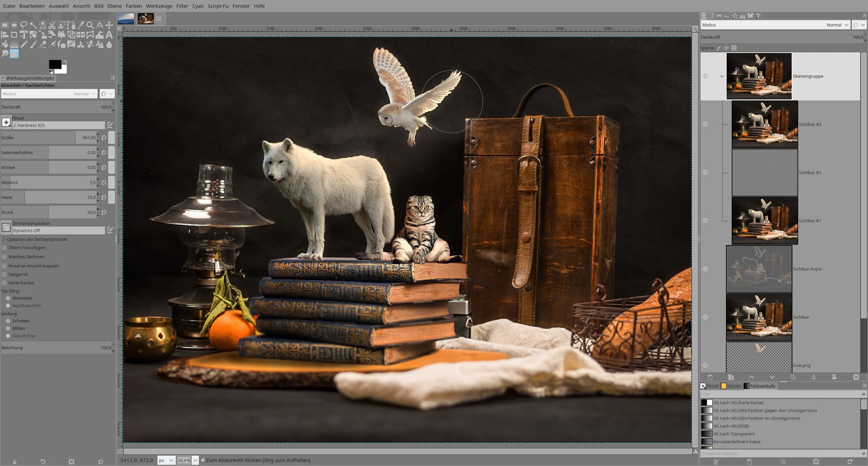868x466 pixels.
Task: Open the Script-Fu menu
Action: pyautogui.click(x=218, y=6)
